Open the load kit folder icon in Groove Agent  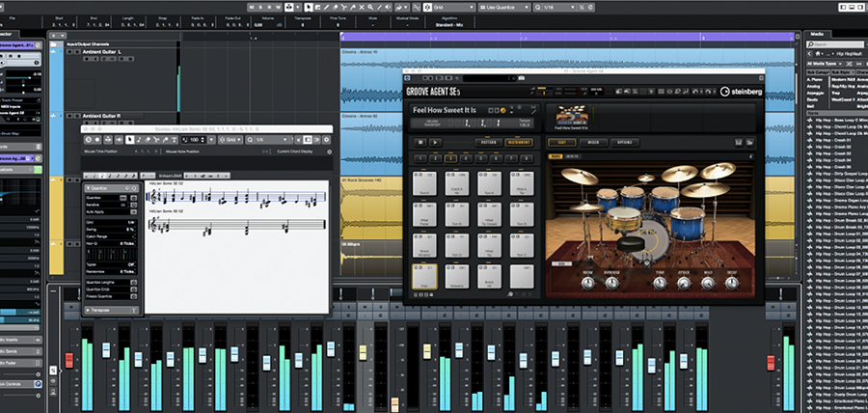tap(750, 142)
